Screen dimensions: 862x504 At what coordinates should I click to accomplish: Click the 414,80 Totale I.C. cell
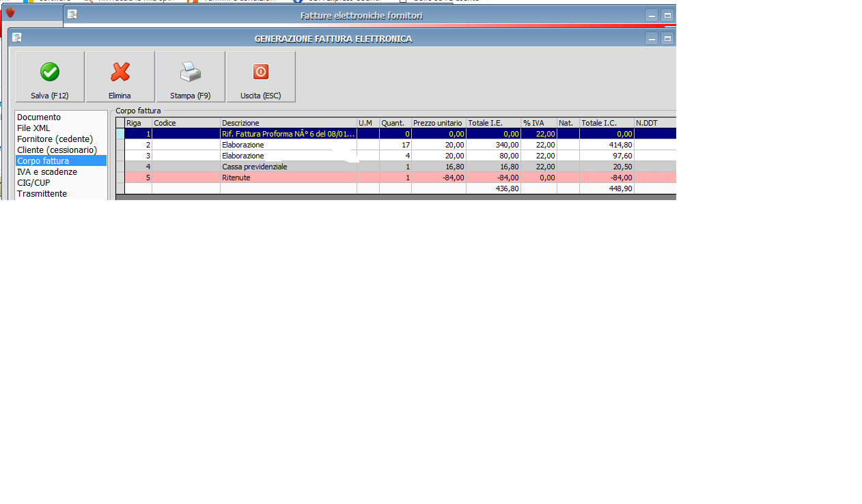(607, 145)
